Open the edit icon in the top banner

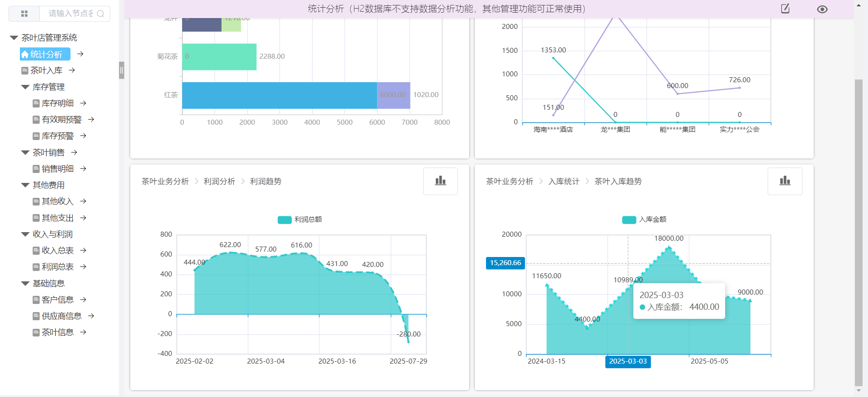[x=785, y=9]
